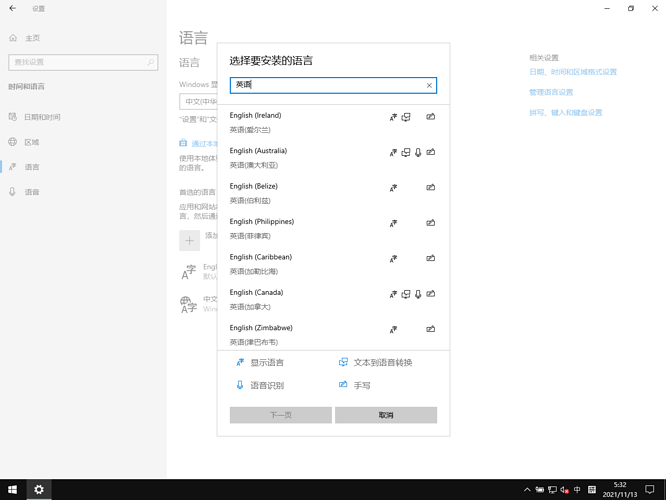Viewport: 666px width, 500px height.
Task: Open 主页 home in settings sidebar
Action: click(x=32, y=38)
